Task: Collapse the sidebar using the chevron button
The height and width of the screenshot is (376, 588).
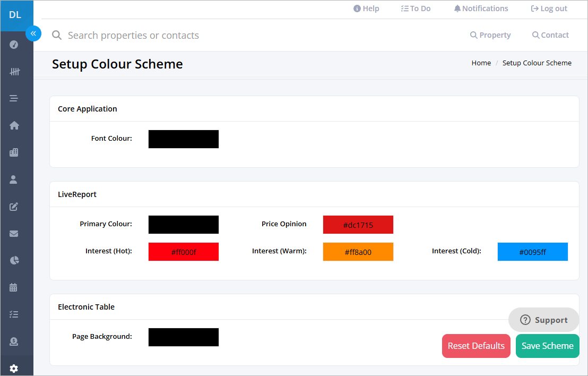Action: click(x=33, y=33)
